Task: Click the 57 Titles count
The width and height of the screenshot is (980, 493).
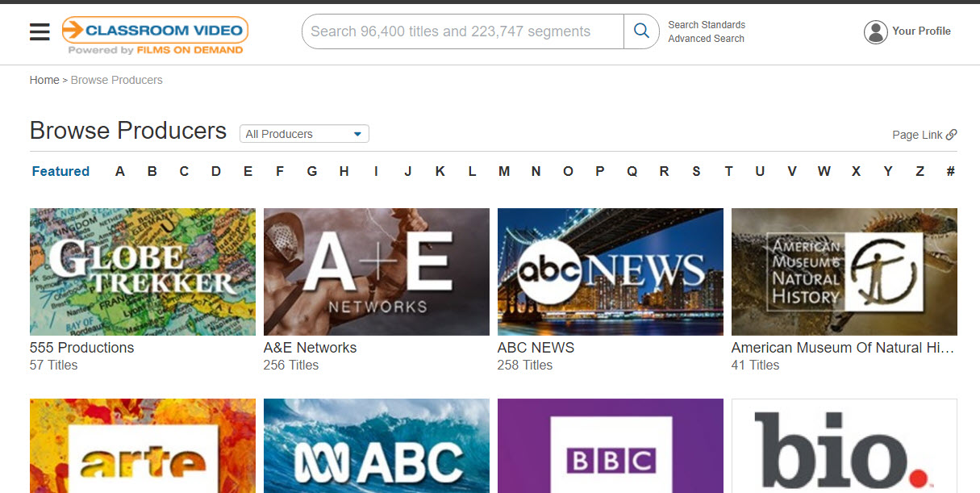Action: tap(54, 366)
